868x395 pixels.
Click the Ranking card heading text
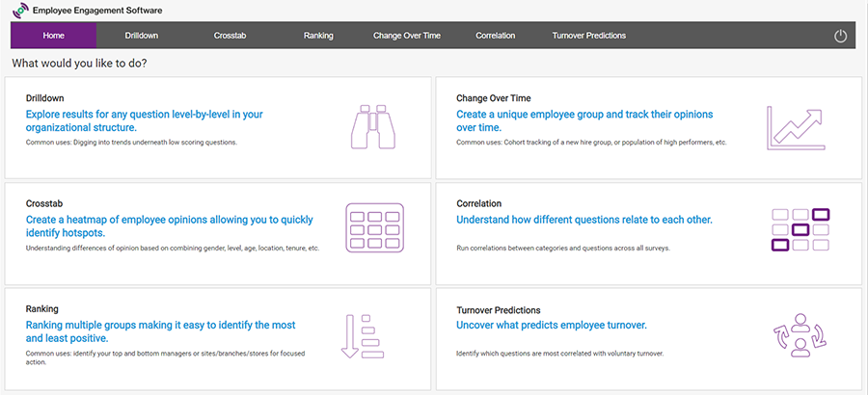(42, 309)
